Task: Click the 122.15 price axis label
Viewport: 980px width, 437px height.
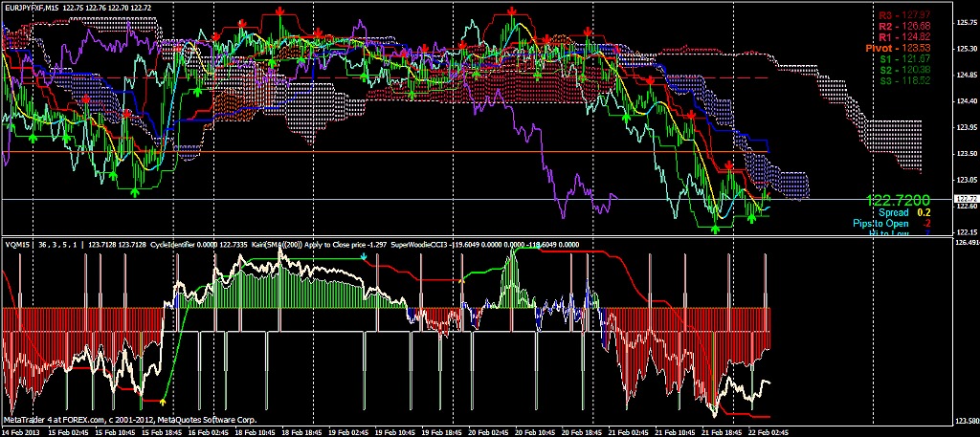Action: pyautogui.click(x=966, y=232)
